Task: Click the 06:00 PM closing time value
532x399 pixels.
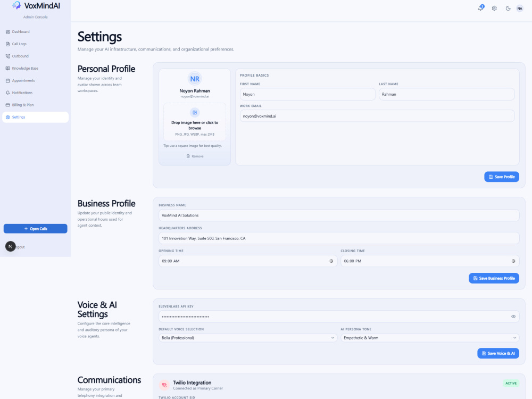Action: 353,261
